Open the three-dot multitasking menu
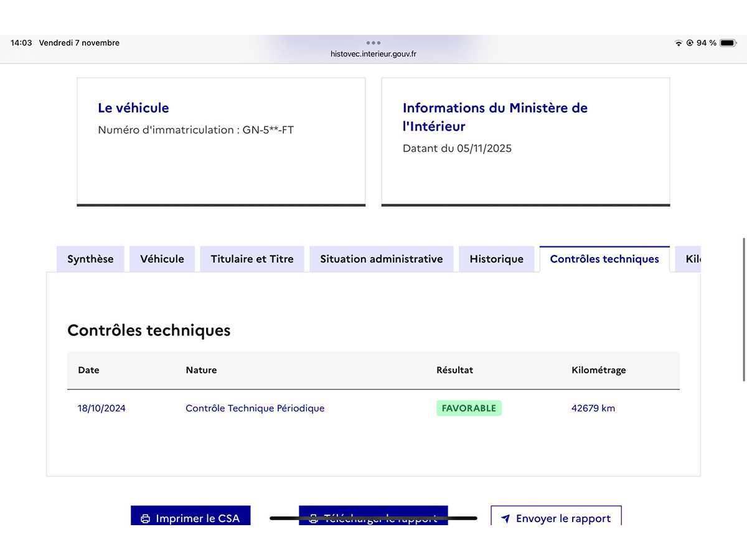This screenshot has width=747, height=560. [374, 43]
